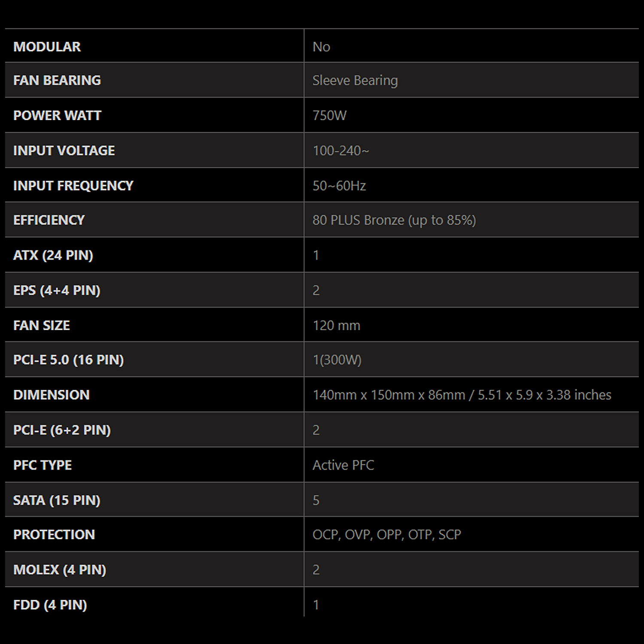Click the 1(300W) connector value
Viewport: 644px width, 644px height.
pyautogui.click(x=337, y=360)
